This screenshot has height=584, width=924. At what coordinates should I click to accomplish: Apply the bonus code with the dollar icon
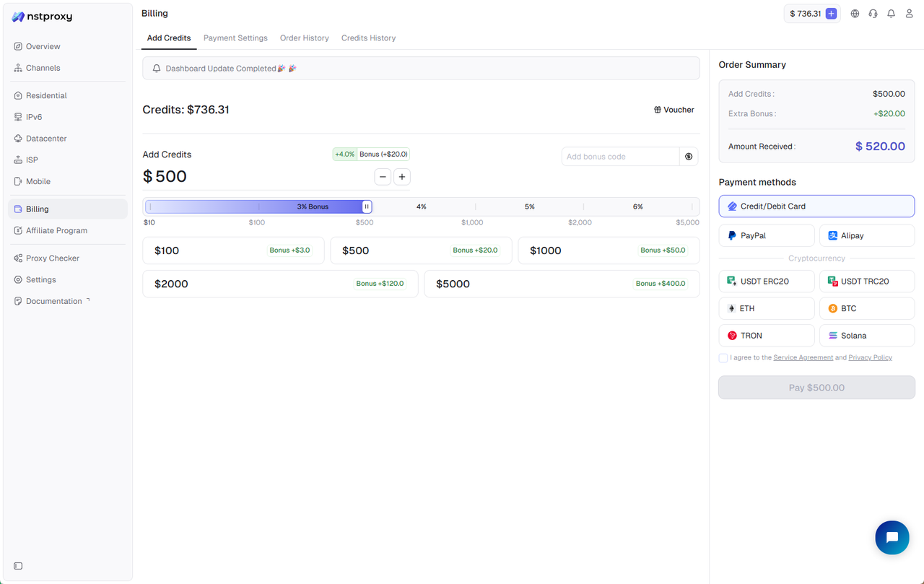(689, 157)
